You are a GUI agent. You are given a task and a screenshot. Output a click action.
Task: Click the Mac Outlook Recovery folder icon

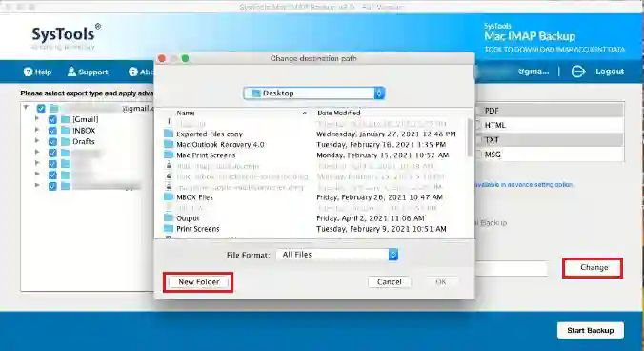click(169, 144)
